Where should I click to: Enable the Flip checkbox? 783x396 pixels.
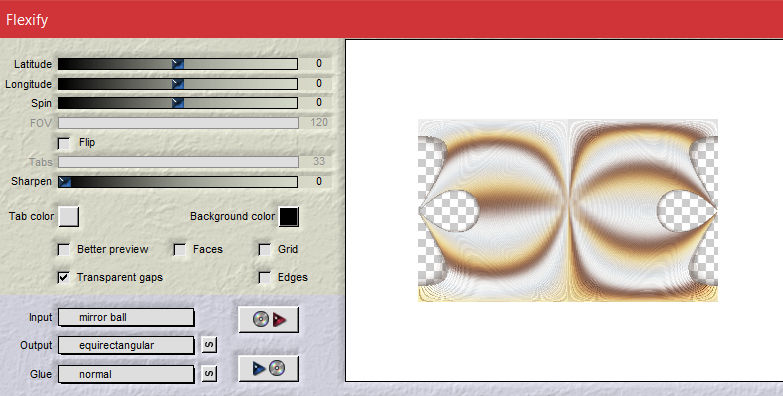[x=64, y=143]
